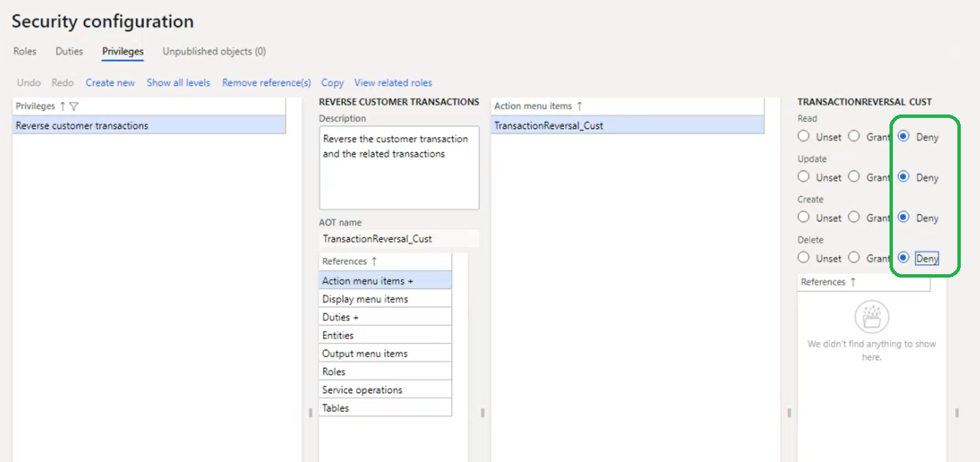Click the filter icon on Privileges column
The height and width of the screenshot is (462, 980).
click(x=73, y=106)
